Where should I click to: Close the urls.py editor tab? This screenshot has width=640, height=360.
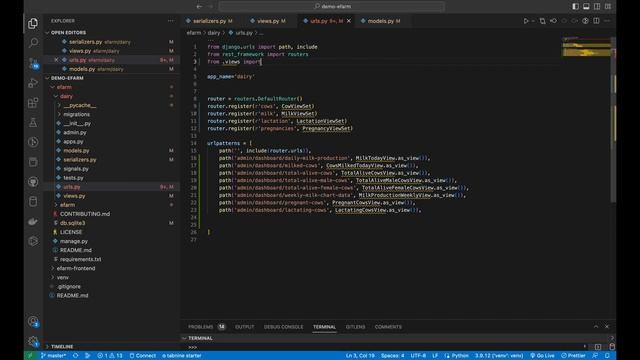tap(349, 21)
